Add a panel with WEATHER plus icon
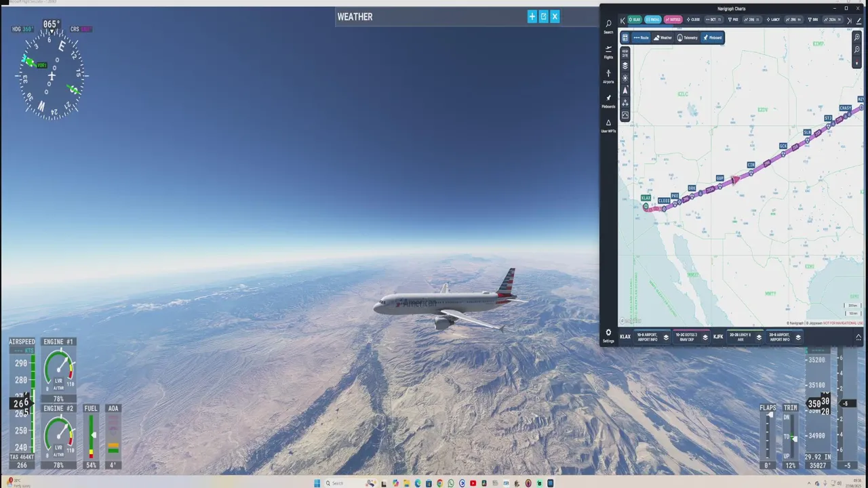The image size is (868, 488). 532,16
